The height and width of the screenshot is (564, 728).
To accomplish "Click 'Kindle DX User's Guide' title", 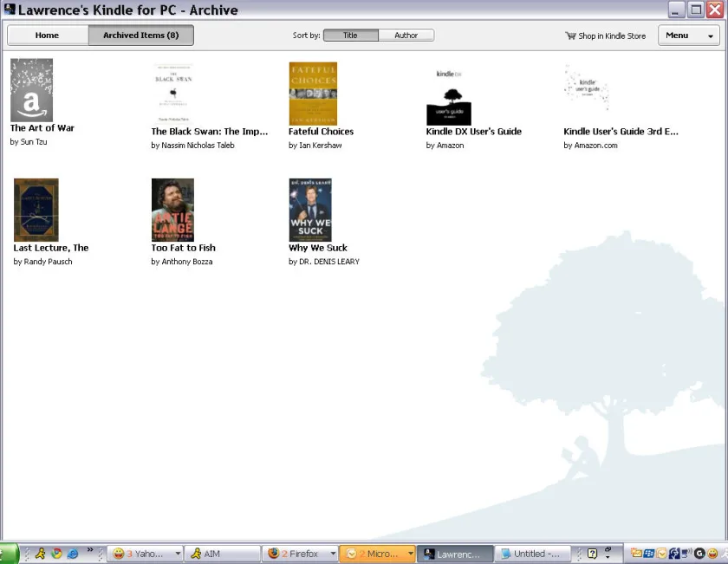I will pos(473,132).
